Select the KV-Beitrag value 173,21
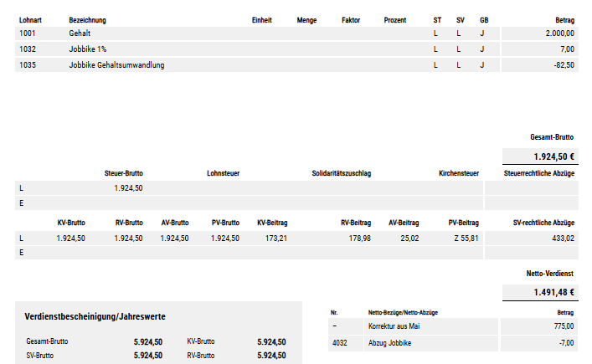 (275, 238)
